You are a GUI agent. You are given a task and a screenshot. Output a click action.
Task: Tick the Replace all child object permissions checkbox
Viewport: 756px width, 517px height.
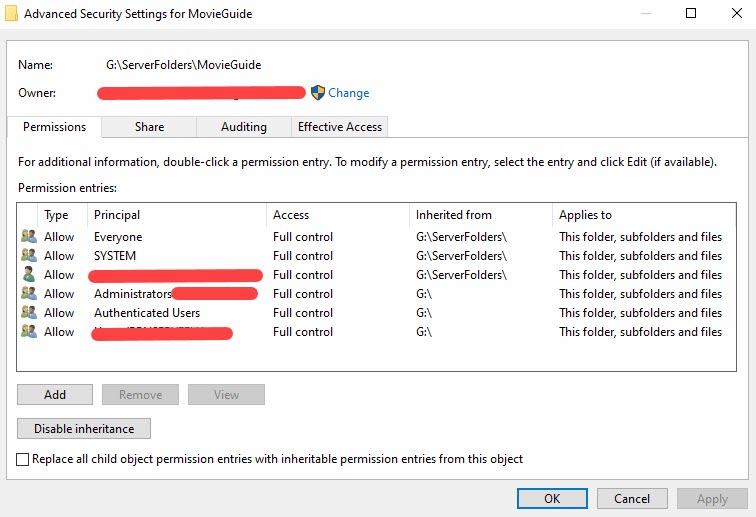click(x=23, y=459)
